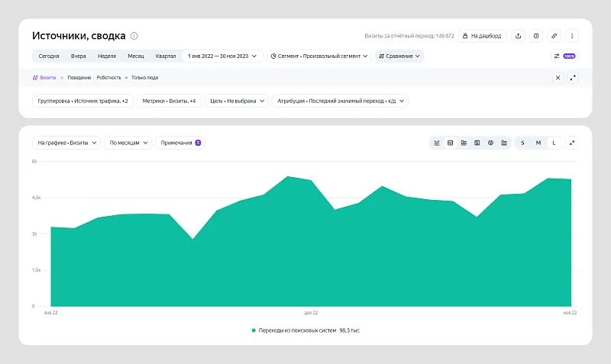Select the Неделя period tab
The height and width of the screenshot is (364, 611).
107,56
